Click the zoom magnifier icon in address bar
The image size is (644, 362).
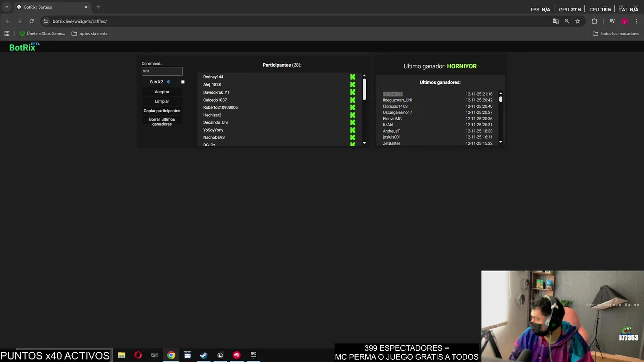(567, 21)
